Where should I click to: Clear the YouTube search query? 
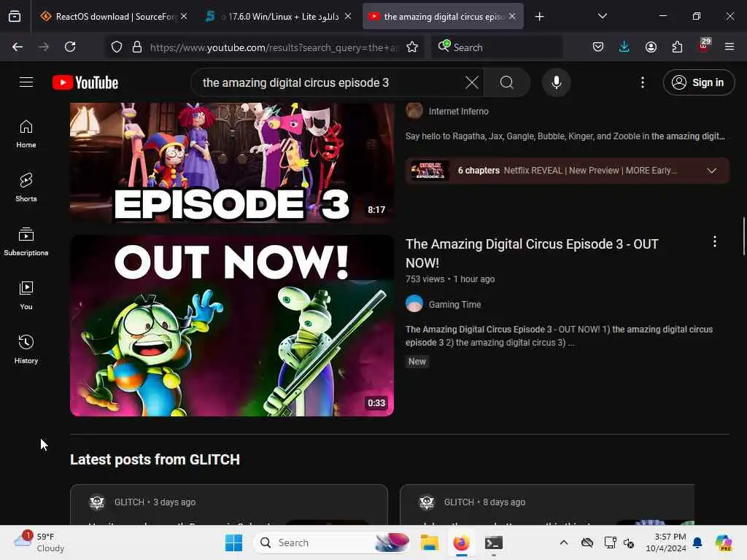pos(472,82)
